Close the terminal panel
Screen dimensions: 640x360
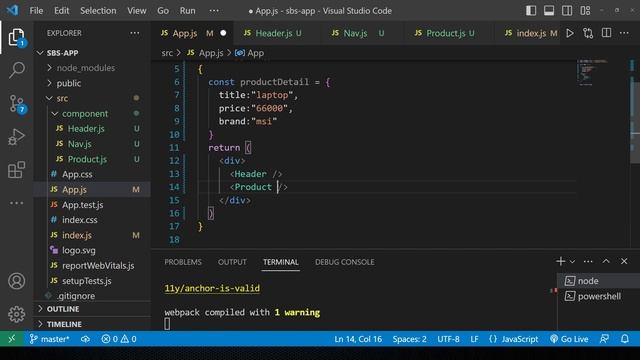624,261
